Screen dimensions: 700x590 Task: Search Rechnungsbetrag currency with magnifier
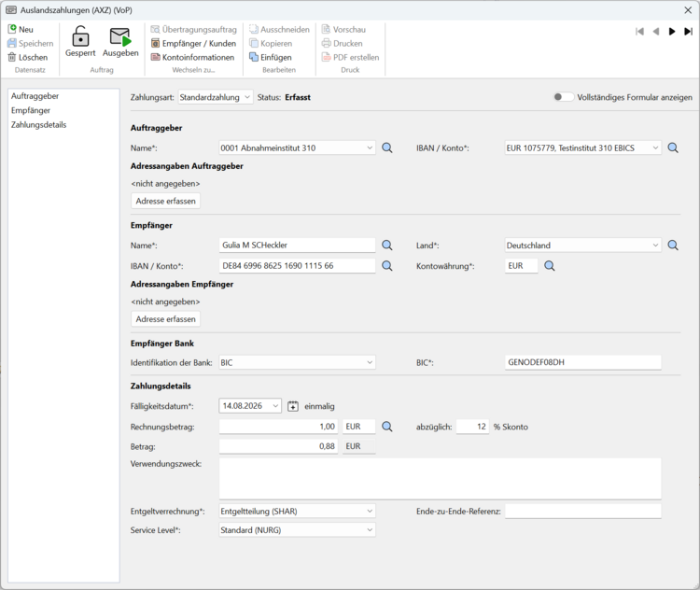tap(387, 427)
